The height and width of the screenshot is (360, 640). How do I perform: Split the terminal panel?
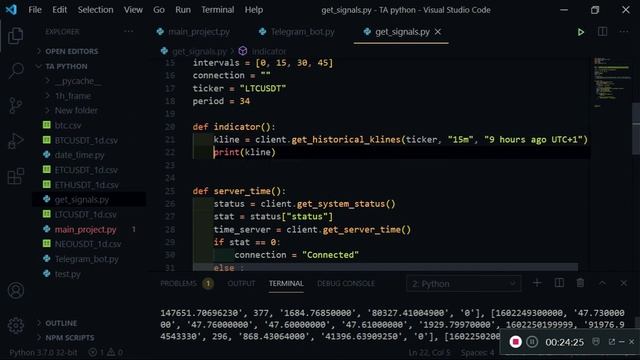pyautogui.click(x=559, y=283)
